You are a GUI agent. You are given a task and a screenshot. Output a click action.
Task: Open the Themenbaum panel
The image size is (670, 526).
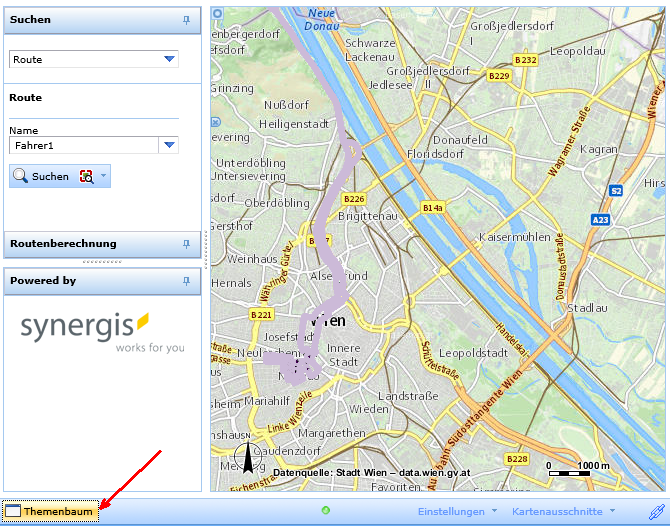[51, 512]
